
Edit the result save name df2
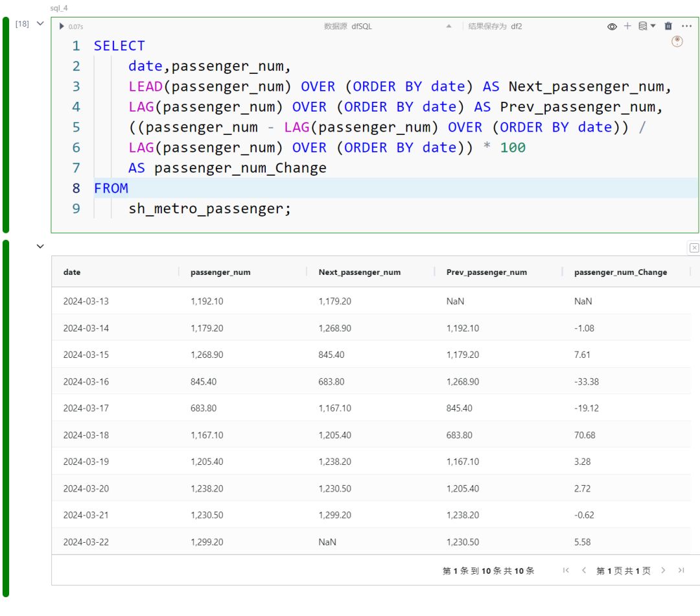pyautogui.click(x=517, y=27)
